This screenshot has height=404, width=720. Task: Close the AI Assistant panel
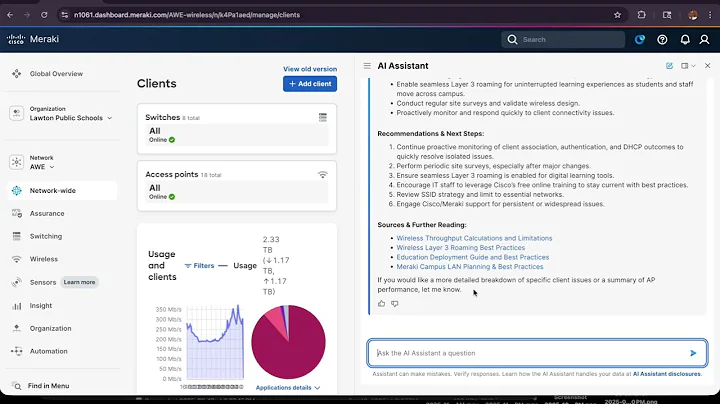click(x=708, y=66)
